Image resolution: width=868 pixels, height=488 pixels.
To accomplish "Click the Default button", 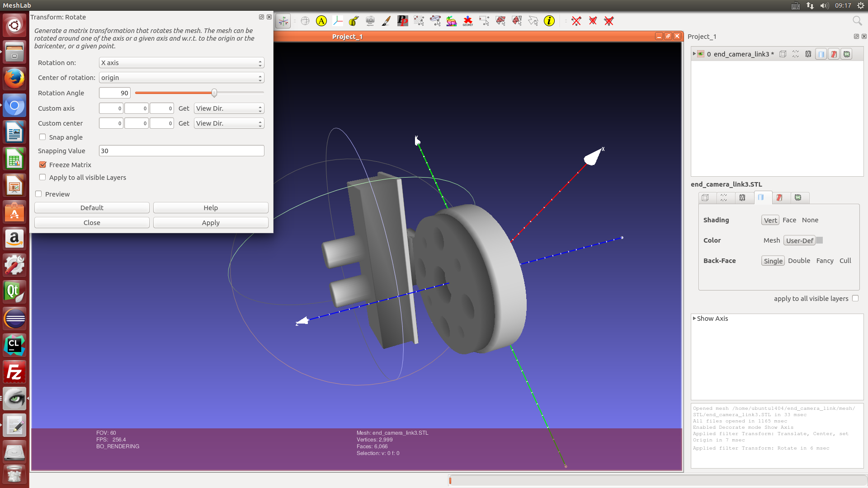I will coord(92,208).
